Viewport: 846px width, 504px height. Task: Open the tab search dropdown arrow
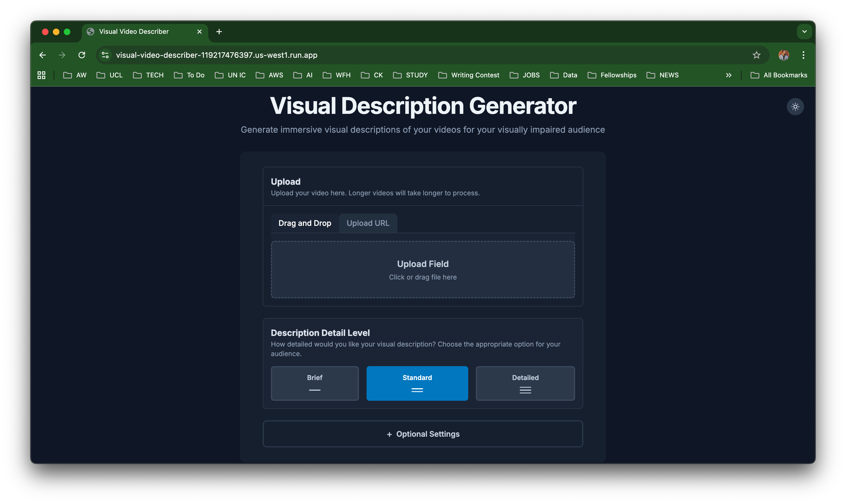click(804, 32)
